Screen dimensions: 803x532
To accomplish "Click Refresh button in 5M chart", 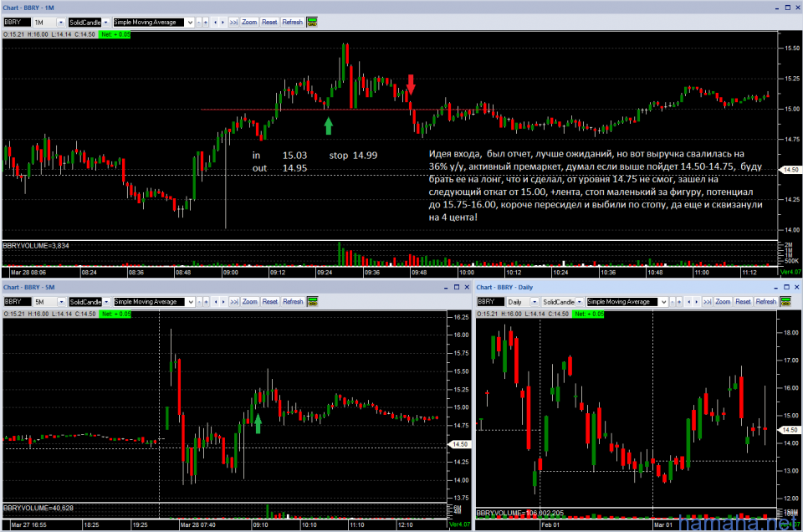I will point(293,302).
